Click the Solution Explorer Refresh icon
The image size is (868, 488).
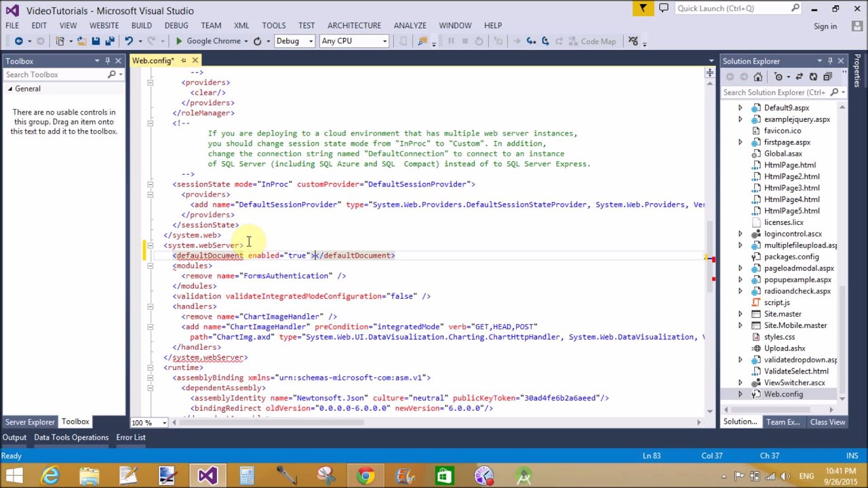[813, 77]
